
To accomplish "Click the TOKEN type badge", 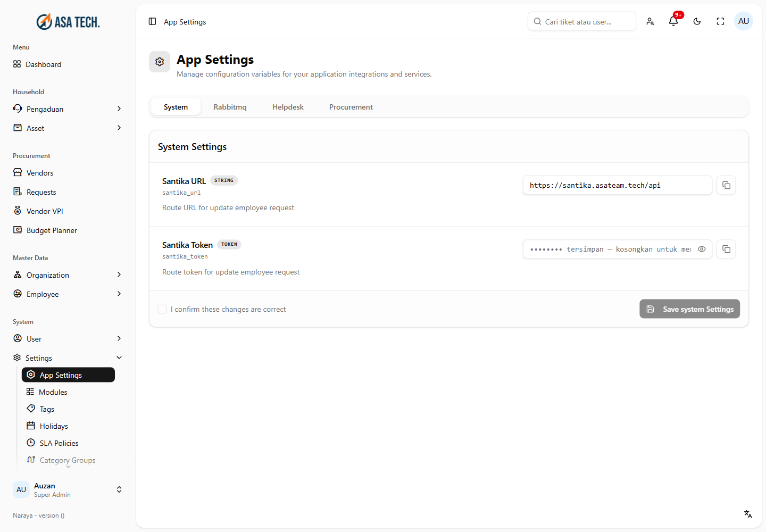I will pyautogui.click(x=229, y=244).
